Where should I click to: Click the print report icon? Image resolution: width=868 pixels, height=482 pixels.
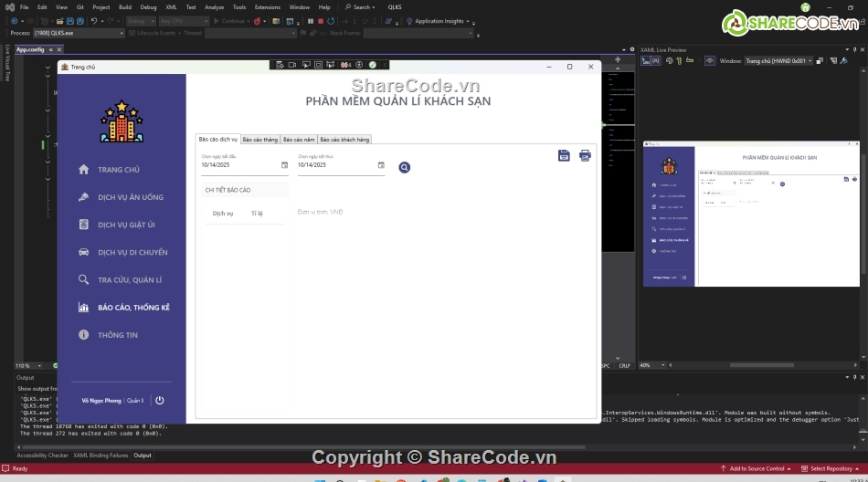(x=585, y=155)
